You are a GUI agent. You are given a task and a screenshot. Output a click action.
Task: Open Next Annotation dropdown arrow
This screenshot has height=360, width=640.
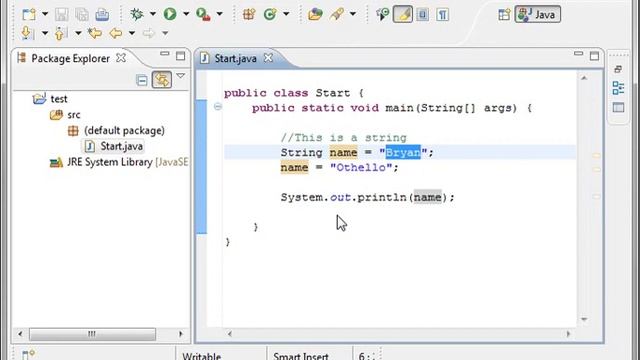44,33
